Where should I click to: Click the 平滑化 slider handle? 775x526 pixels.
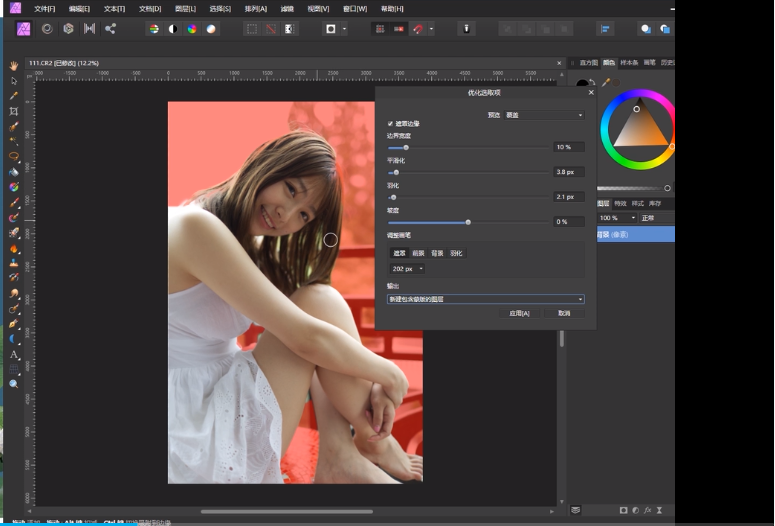(396, 173)
